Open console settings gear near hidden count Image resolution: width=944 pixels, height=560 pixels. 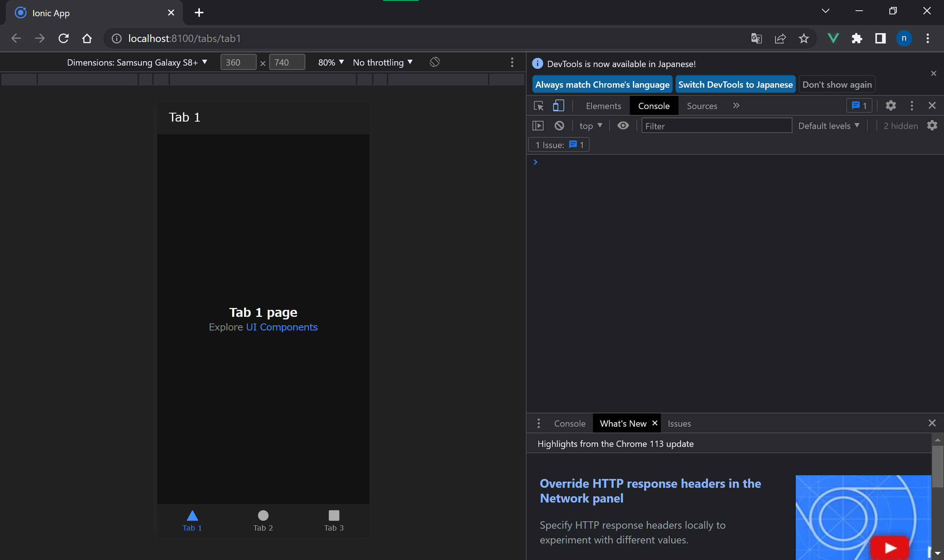932,126
